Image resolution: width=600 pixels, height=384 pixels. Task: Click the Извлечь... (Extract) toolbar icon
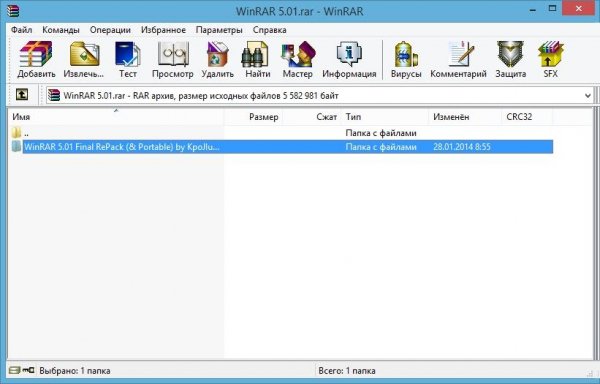(84, 59)
